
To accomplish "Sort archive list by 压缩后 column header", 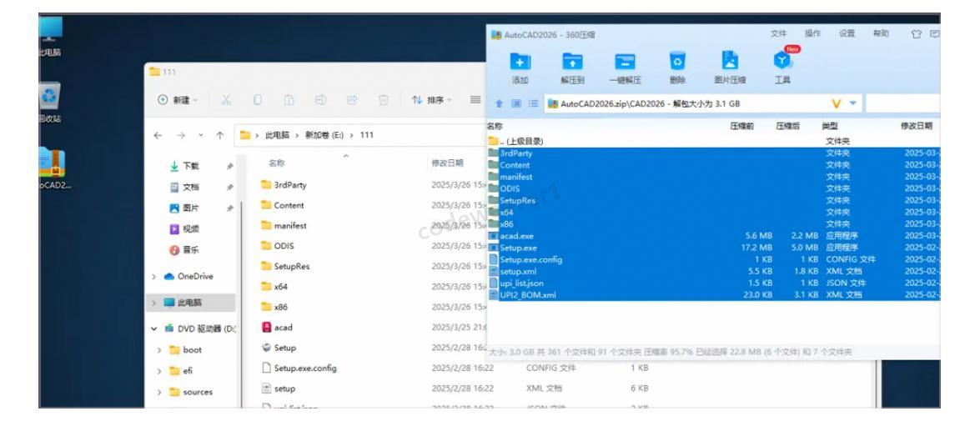I will pos(787,126).
